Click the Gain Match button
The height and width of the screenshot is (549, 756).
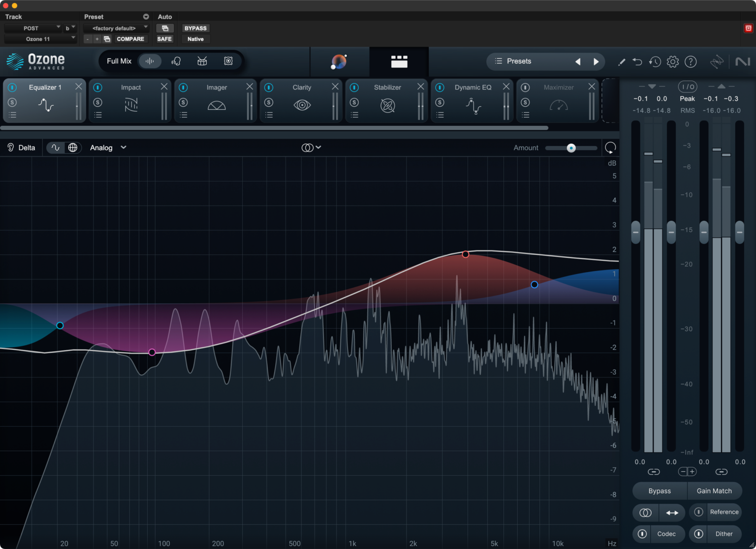tap(715, 490)
